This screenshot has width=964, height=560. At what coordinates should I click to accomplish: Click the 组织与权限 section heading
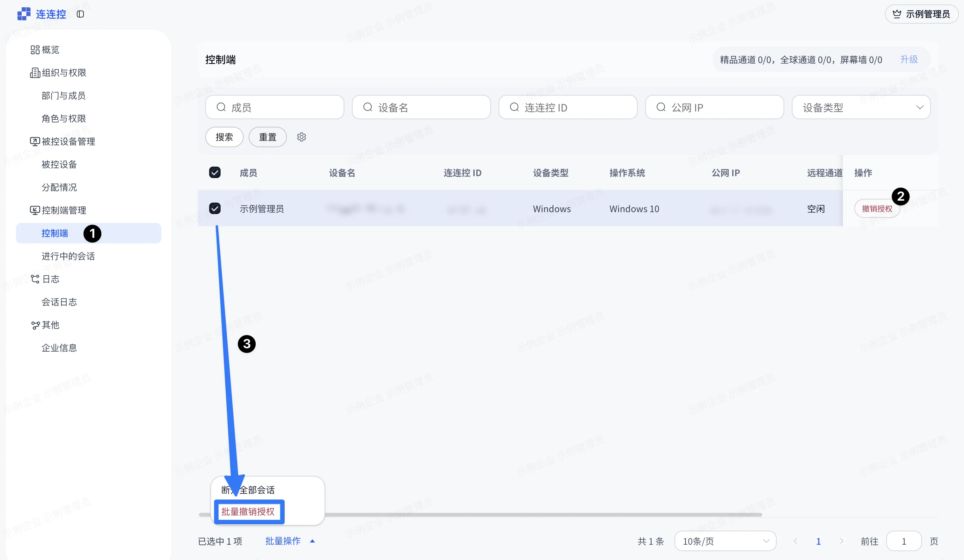64,73
